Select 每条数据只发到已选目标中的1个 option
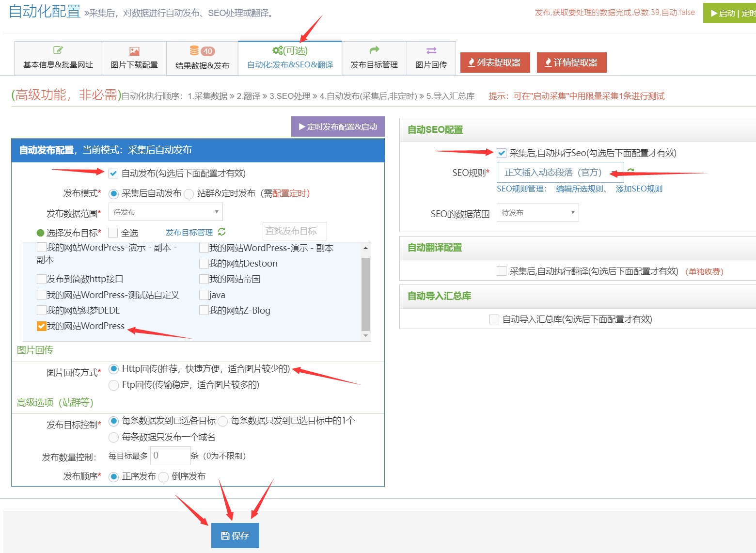The image size is (756, 553). pos(223,421)
